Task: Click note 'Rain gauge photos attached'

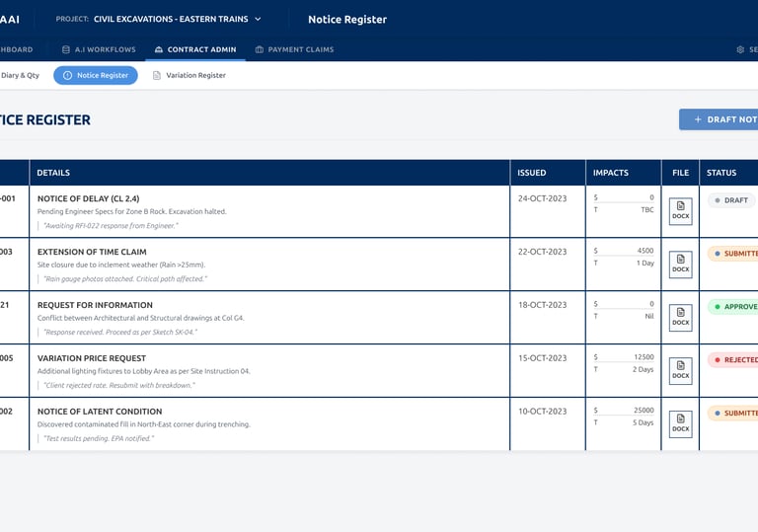Action: (125, 279)
